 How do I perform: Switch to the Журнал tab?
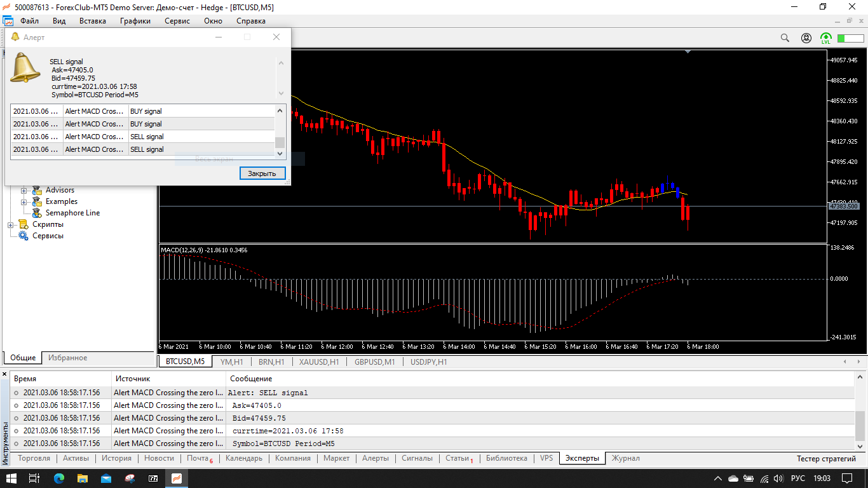(x=625, y=458)
